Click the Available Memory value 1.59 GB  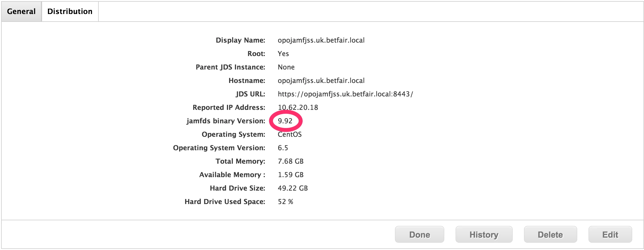[x=291, y=175]
